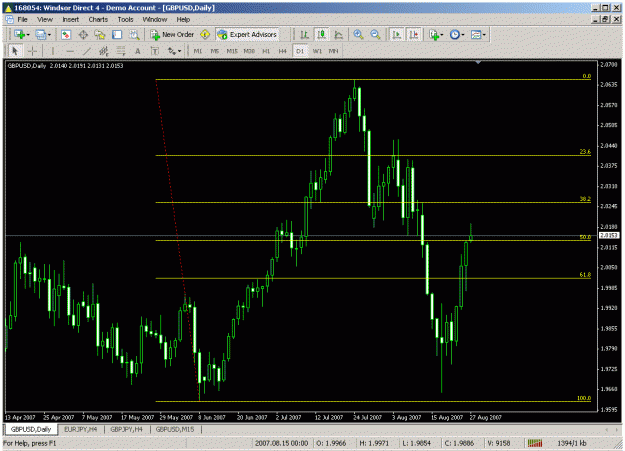Open the Navigator panel icon
Viewport: 625px width, 451px height.
(x=100, y=35)
